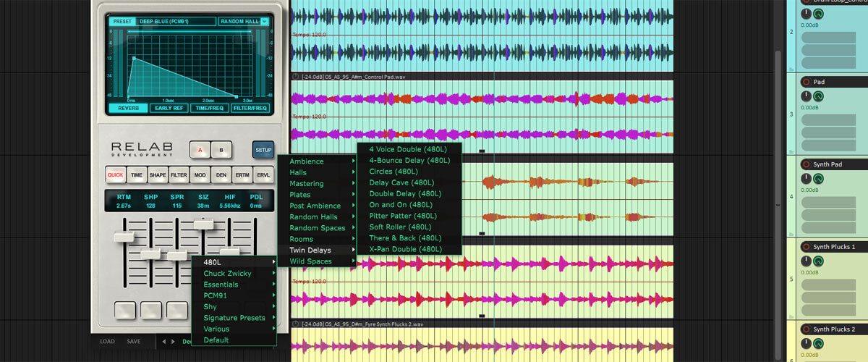Click the SPR fader handle

point(177,255)
